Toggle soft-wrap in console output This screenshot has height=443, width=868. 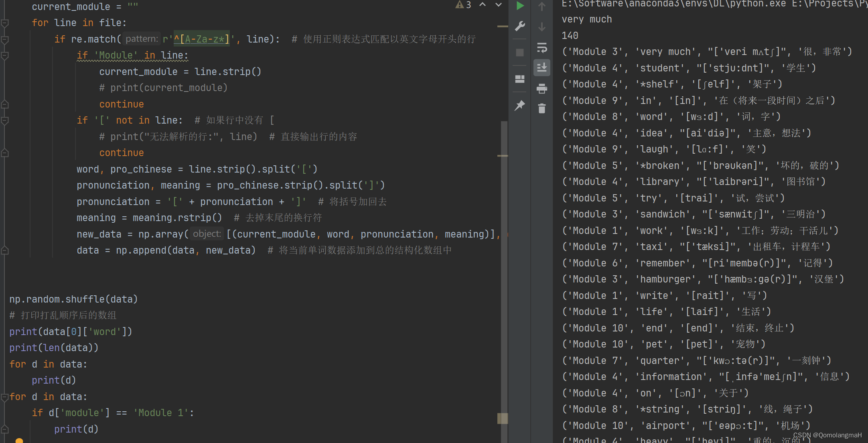click(x=542, y=48)
